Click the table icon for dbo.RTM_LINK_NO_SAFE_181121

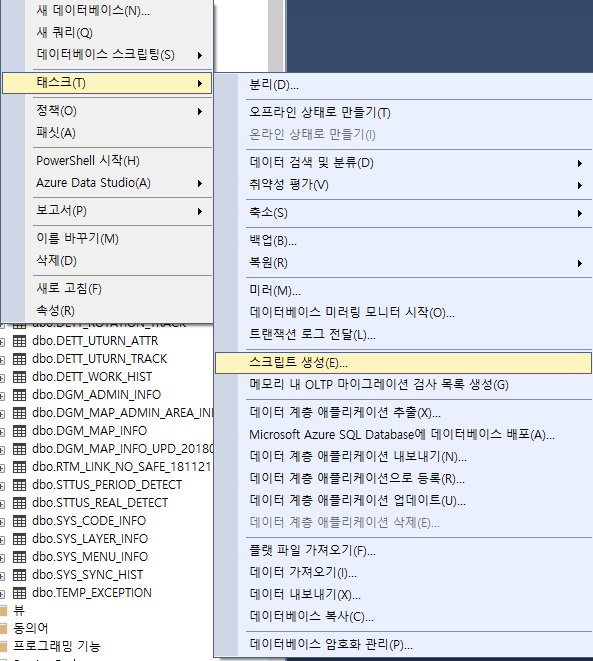19,467
